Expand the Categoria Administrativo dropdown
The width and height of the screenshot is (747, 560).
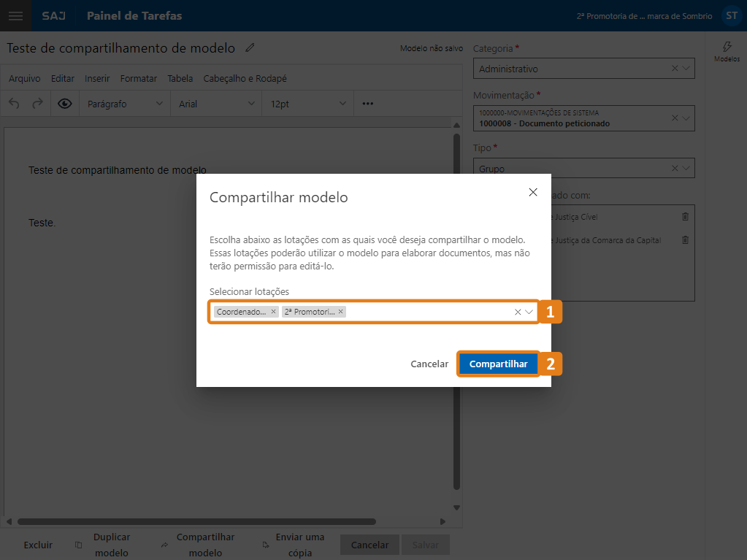click(686, 69)
